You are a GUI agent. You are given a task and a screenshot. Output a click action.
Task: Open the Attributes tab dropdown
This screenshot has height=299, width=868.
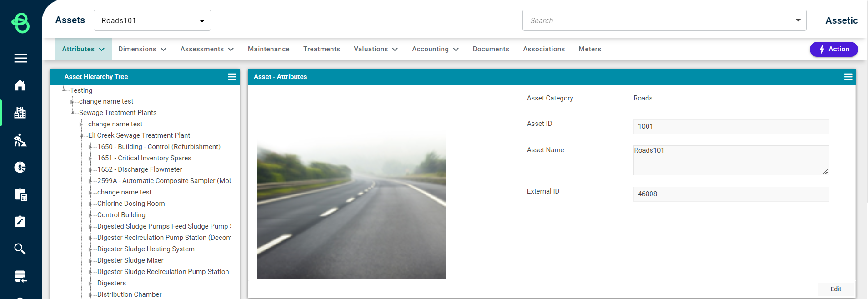click(84, 49)
